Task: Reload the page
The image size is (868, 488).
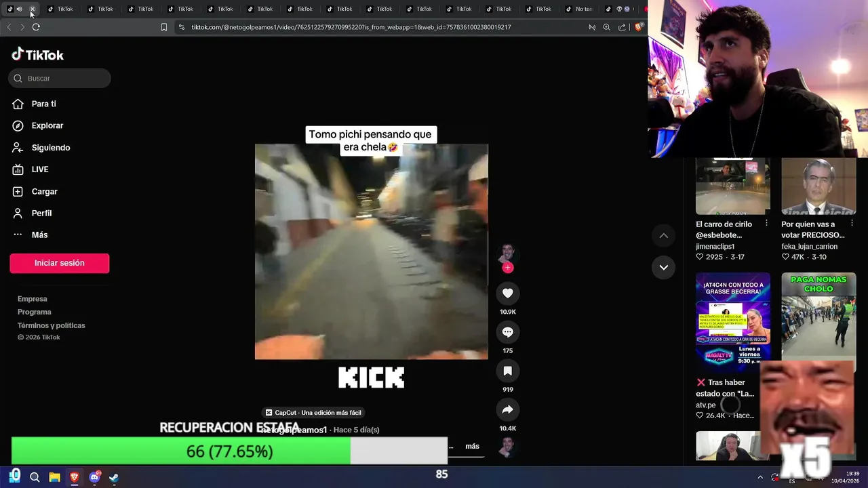Action: [36, 27]
